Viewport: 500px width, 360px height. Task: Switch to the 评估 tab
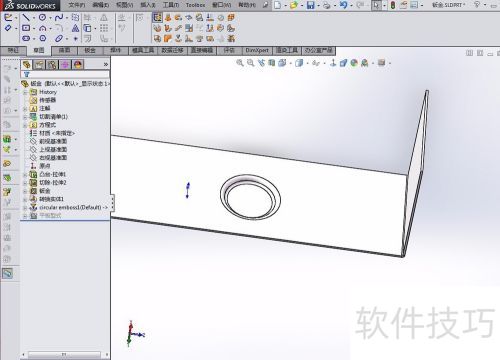pos(229,50)
